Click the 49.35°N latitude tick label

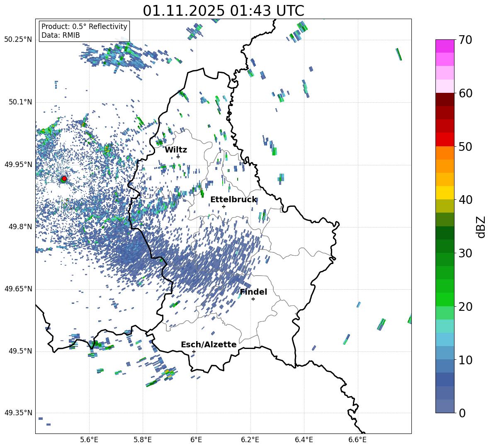(x=18, y=413)
